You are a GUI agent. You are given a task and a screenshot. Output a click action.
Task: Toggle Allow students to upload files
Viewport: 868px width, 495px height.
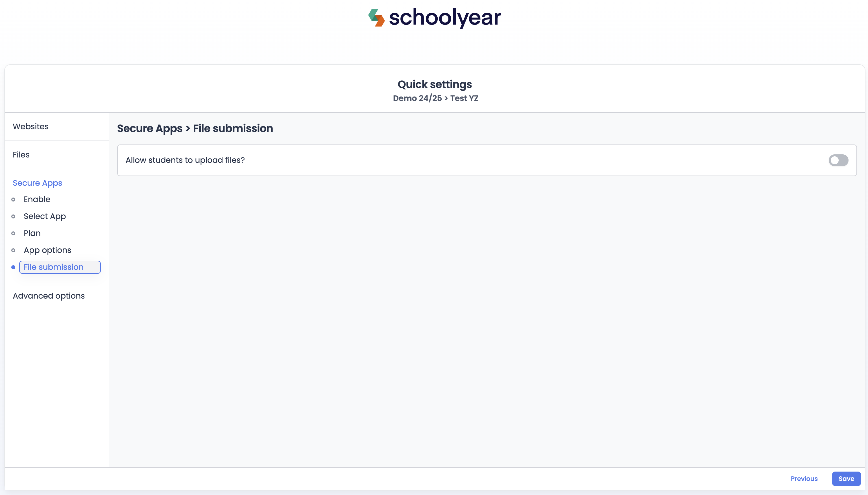[838, 160]
